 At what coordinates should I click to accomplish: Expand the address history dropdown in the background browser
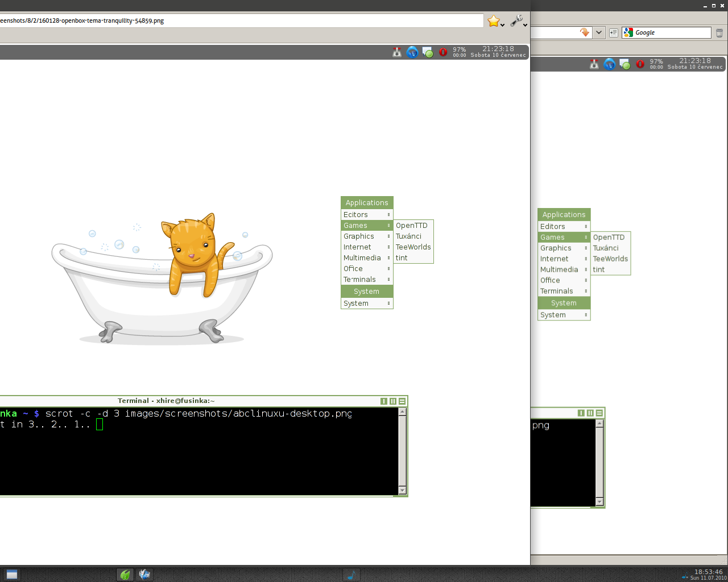click(599, 32)
